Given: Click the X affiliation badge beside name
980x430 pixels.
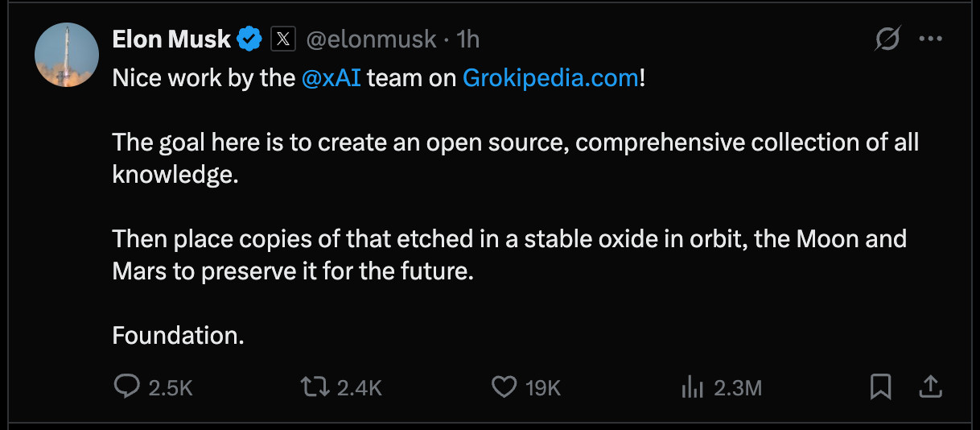Looking at the screenshot, I should (282, 39).
